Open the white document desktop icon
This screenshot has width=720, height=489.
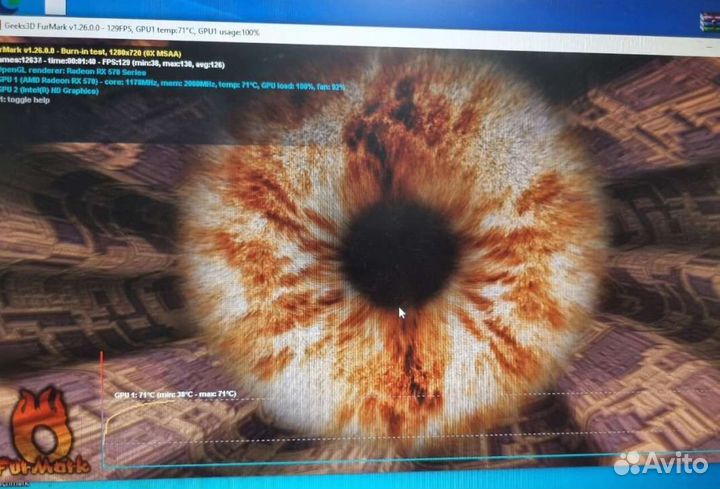tap(55, 6)
